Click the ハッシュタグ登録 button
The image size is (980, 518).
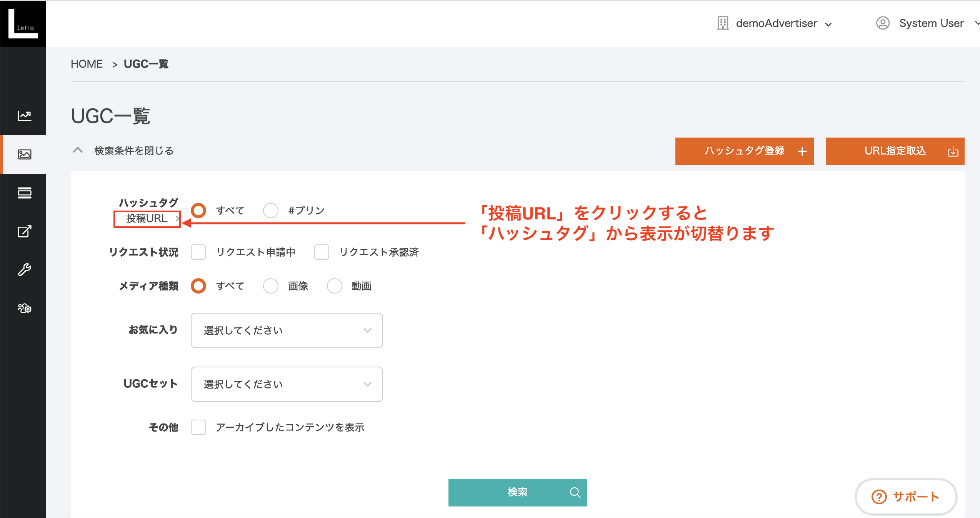click(744, 151)
